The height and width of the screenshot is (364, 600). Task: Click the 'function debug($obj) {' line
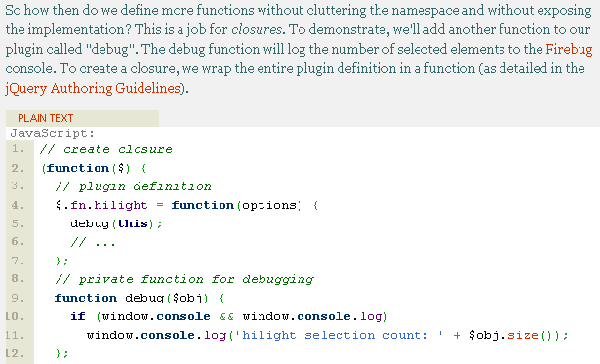140,298
